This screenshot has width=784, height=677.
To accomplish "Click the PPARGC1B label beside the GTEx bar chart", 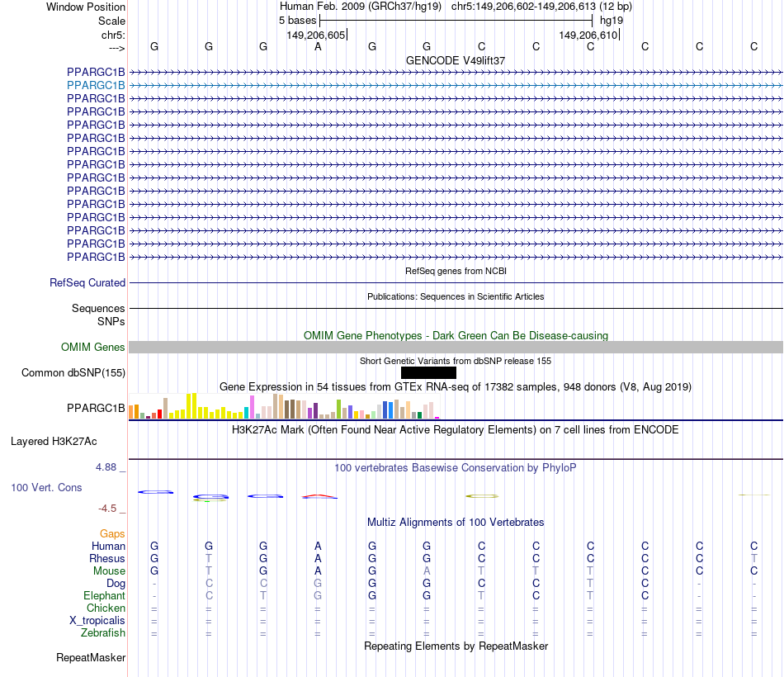I will (x=96, y=409).
